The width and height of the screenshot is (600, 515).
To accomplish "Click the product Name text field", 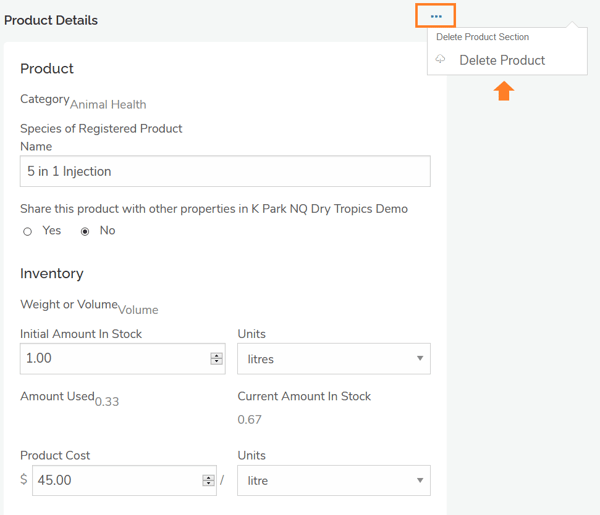I will (225, 171).
